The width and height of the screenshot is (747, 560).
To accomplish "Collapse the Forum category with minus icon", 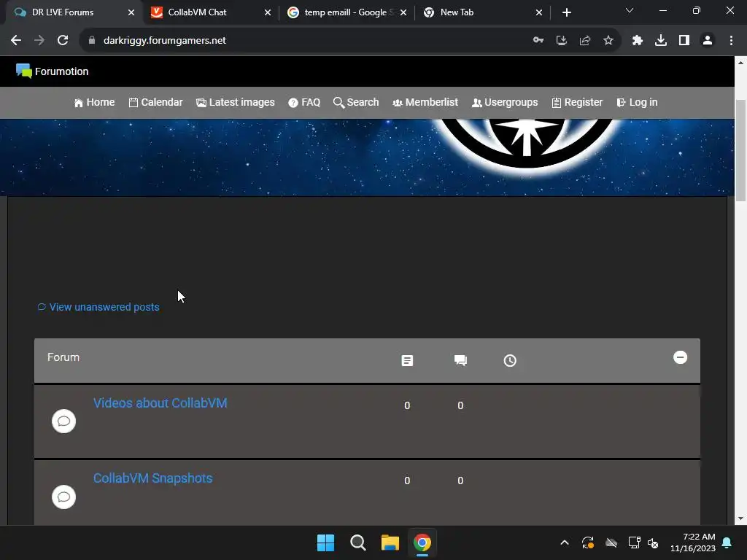I will [x=681, y=357].
